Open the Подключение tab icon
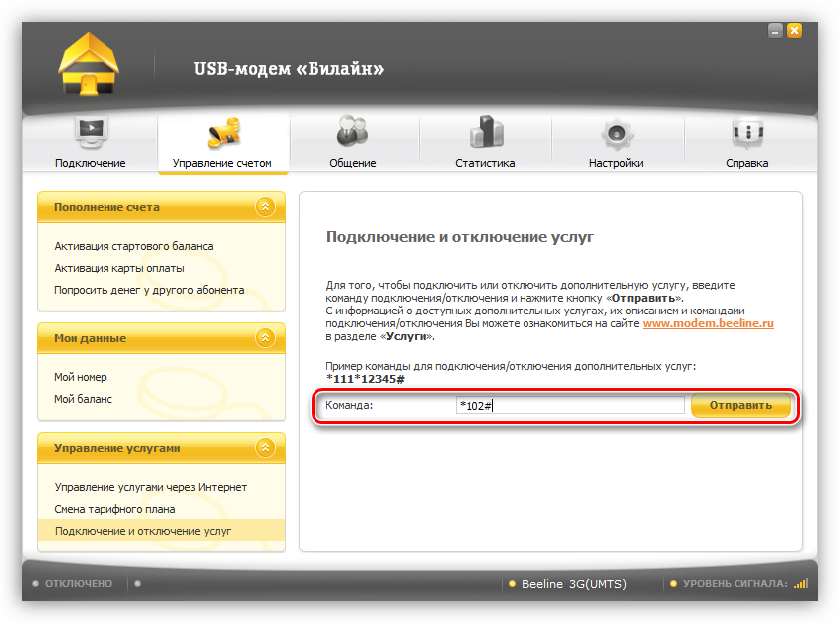The height and width of the screenshot is (623, 840). click(91, 133)
